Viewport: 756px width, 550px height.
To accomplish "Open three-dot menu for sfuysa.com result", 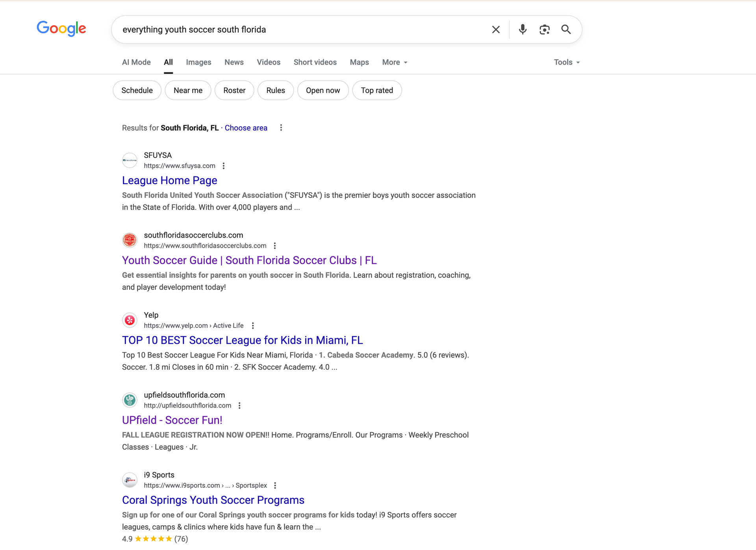I will (x=224, y=166).
